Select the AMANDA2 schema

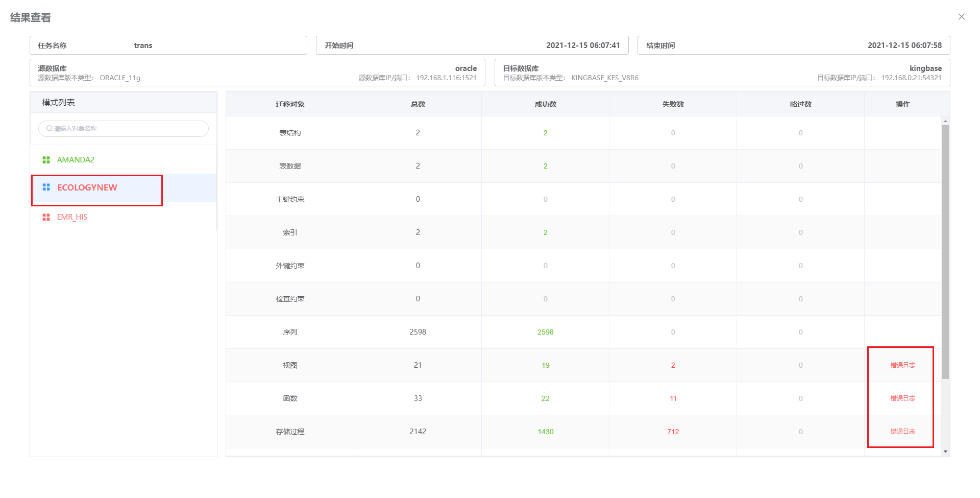76,159
